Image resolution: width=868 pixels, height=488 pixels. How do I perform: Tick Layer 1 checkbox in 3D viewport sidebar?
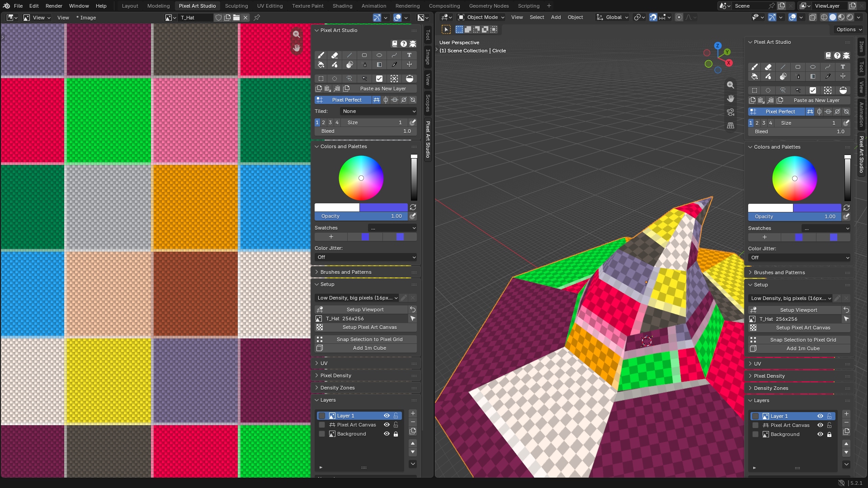755,416
